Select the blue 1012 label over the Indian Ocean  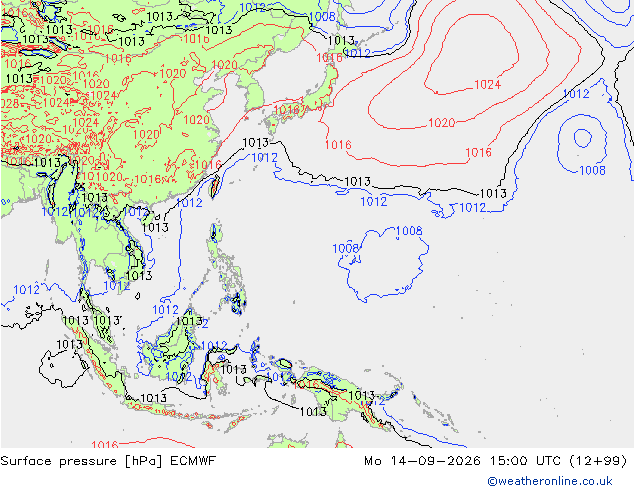click(27, 289)
